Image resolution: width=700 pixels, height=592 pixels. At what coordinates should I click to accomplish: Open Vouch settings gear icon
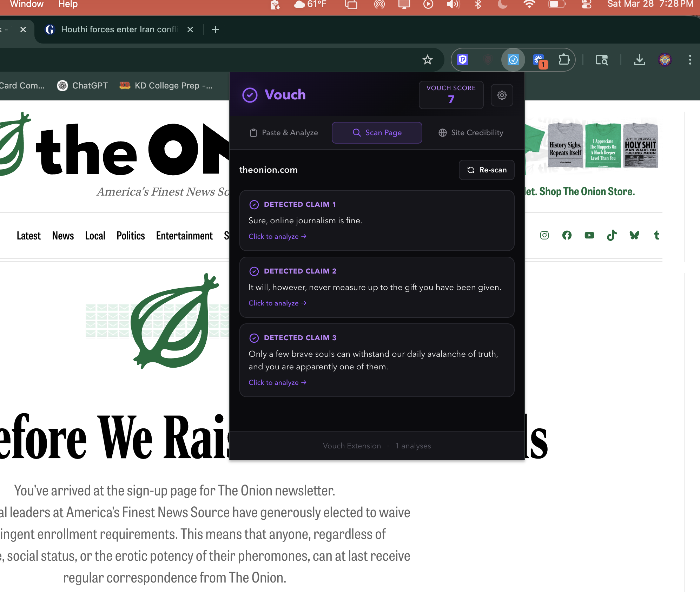click(x=502, y=95)
